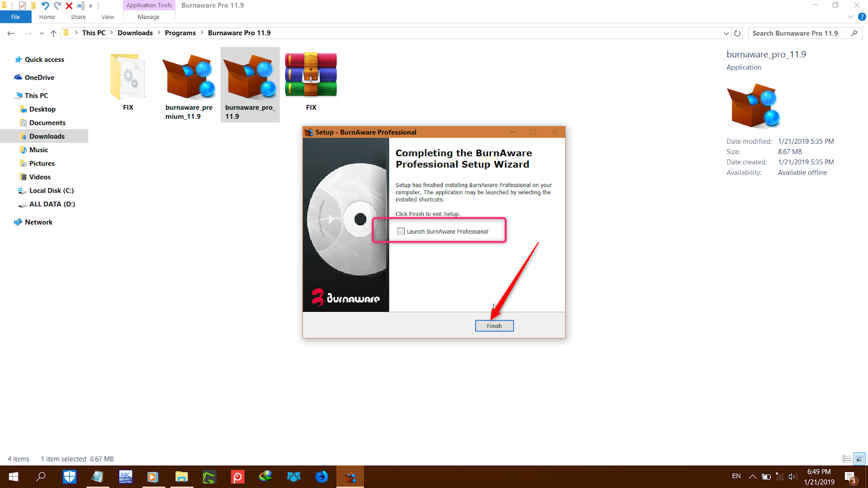This screenshot has height=488, width=868.
Task: Select the FIX folder icon
Action: 128,82
